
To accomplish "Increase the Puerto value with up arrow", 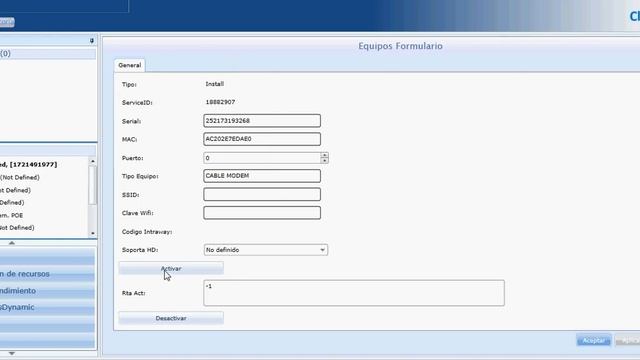I will (x=324, y=155).
